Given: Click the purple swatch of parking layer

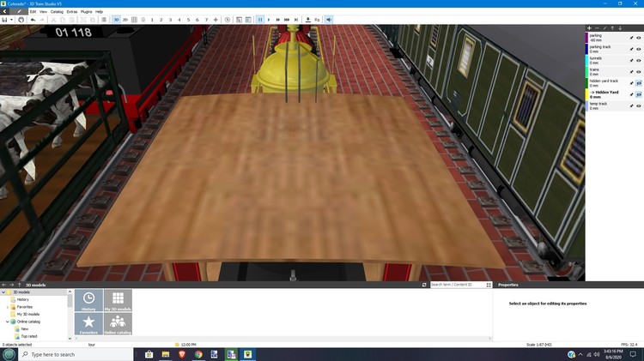Looking at the screenshot, I should pos(587,38).
